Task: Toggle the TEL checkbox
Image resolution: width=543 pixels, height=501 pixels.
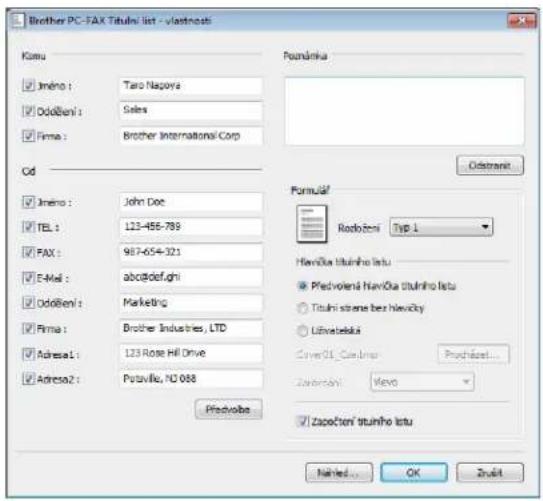Action: pyautogui.click(x=28, y=227)
